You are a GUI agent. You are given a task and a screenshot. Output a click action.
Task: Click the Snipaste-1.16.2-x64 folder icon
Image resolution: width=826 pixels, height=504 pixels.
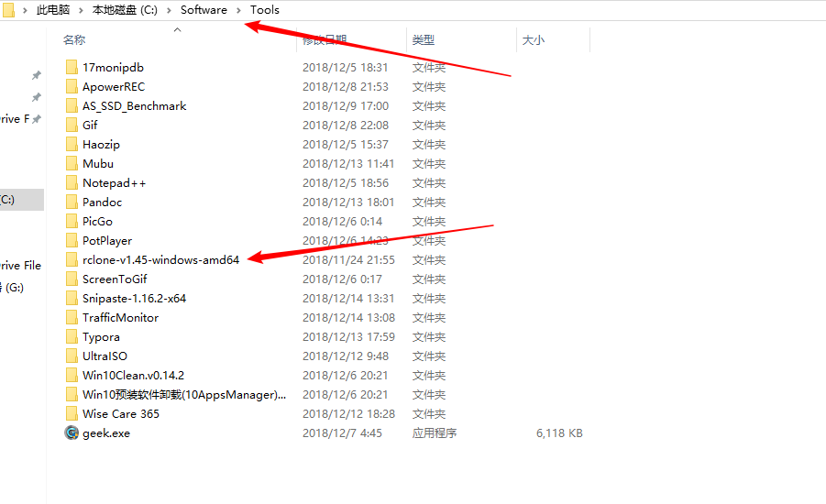pyautogui.click(x=72, y=299)
